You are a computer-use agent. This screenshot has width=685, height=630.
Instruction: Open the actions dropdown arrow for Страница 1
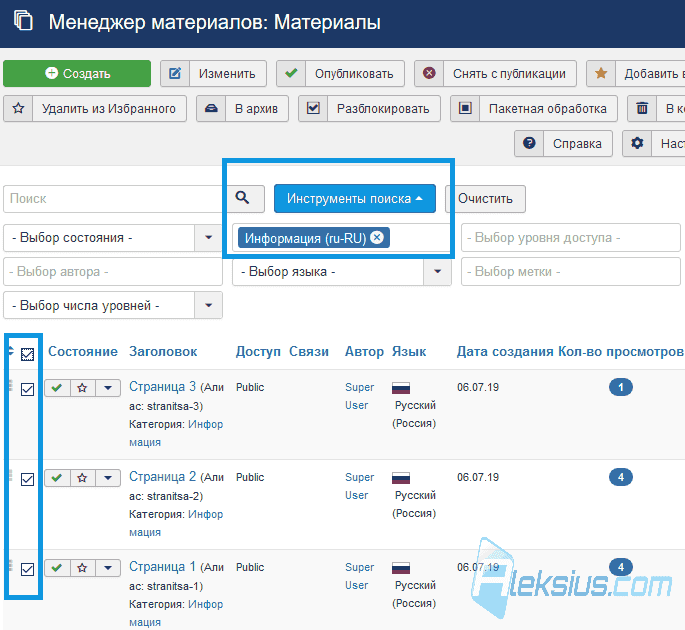pos(108,568)
